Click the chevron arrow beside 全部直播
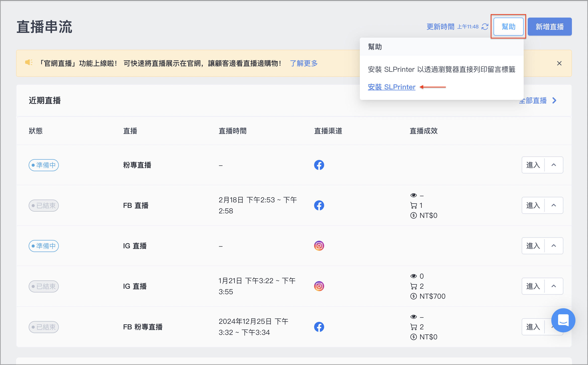588x365 pixels. (x=554, y=101)
